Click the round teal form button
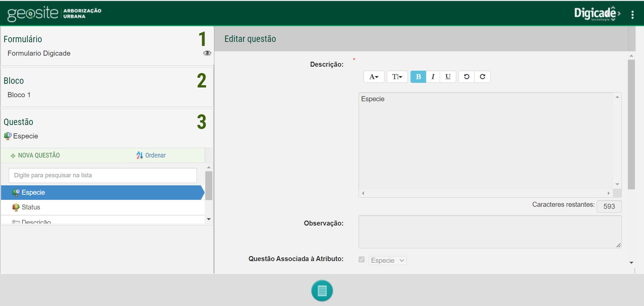This screenshot has width=644, height=306. [x=322, y=291]
